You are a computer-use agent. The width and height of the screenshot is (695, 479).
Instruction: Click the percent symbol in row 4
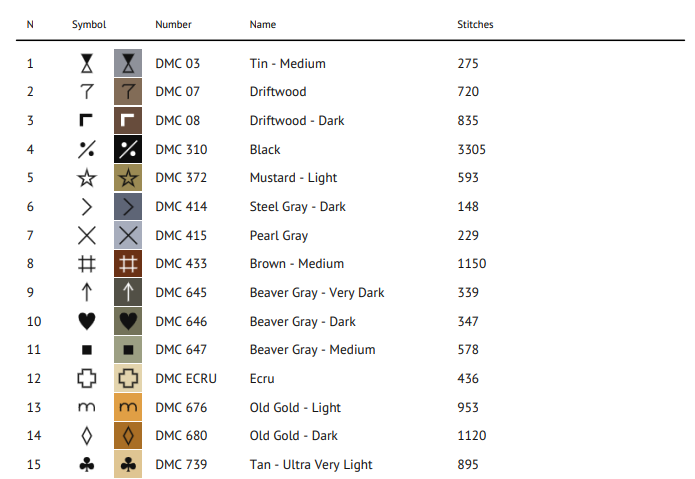click(87, 149)
